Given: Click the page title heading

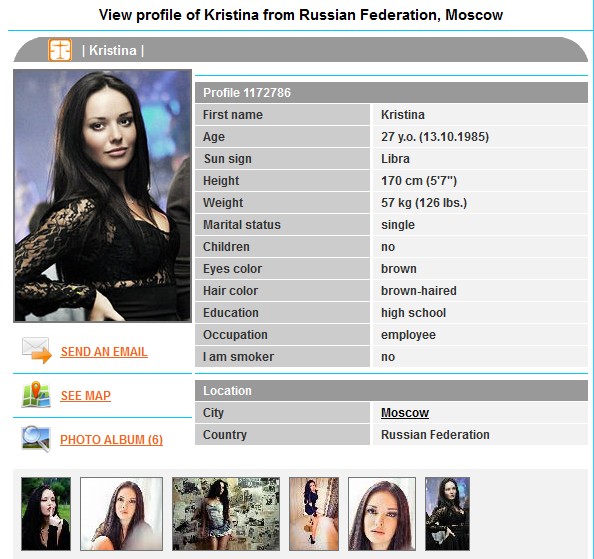Looking at the screenshot, I should [301, 15].
